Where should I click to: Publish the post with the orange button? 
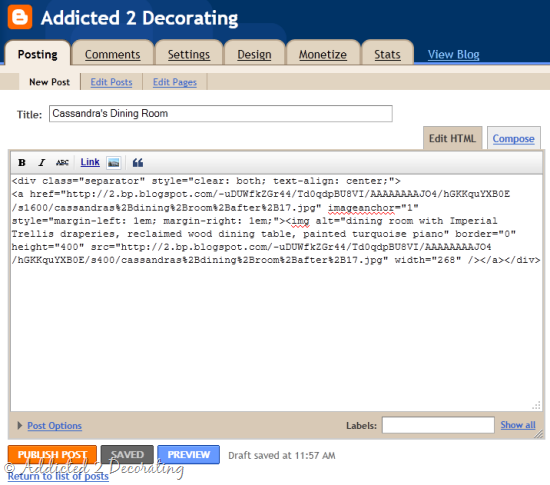(52, 454)
